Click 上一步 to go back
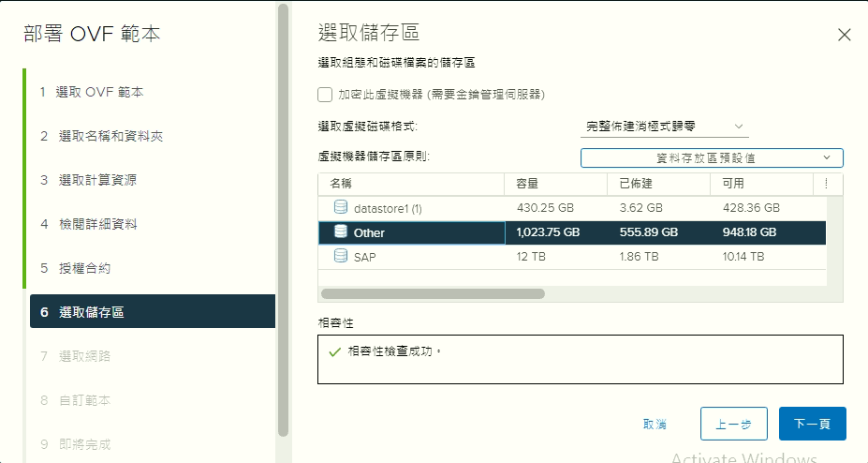Screen dimensions: 868x463 (x=733, y=424)
